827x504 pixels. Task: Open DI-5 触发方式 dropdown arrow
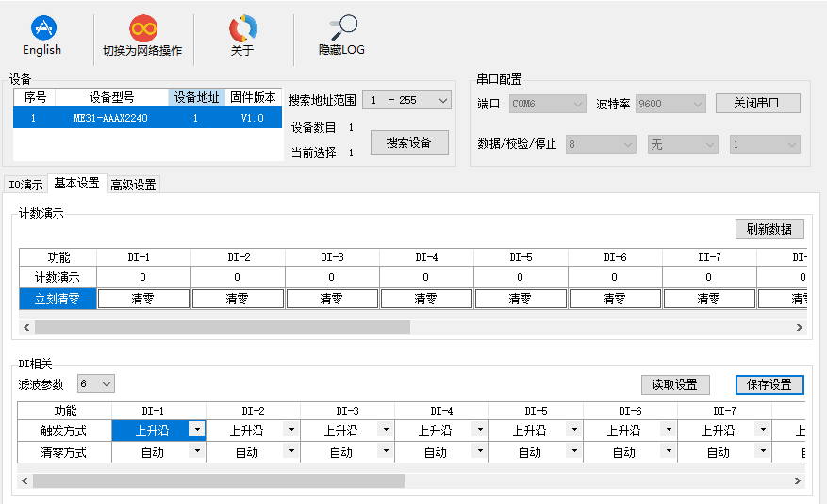[574, 430]
